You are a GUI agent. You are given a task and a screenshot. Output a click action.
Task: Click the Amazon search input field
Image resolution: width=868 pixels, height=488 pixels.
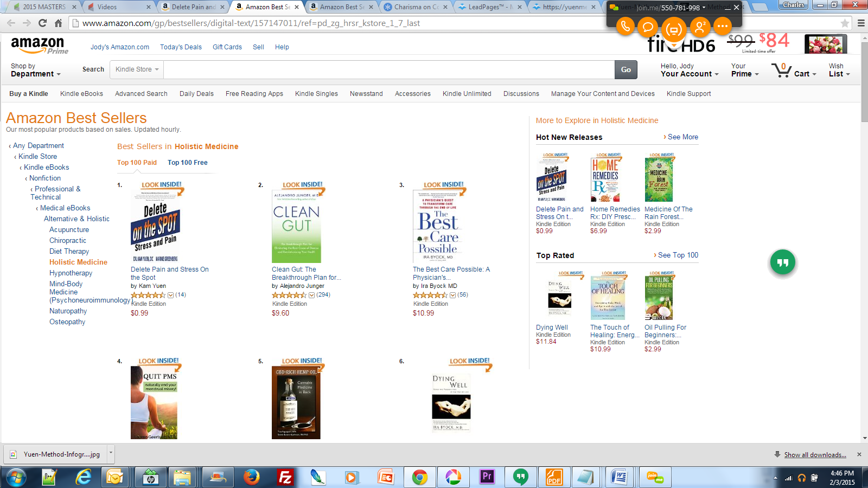[389, 69]
